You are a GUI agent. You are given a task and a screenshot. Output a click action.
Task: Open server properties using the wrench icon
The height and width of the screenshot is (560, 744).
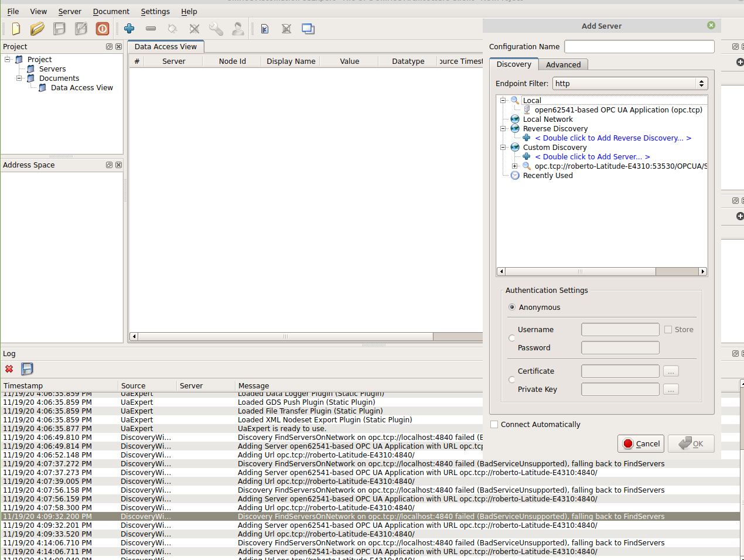point(216,28)
